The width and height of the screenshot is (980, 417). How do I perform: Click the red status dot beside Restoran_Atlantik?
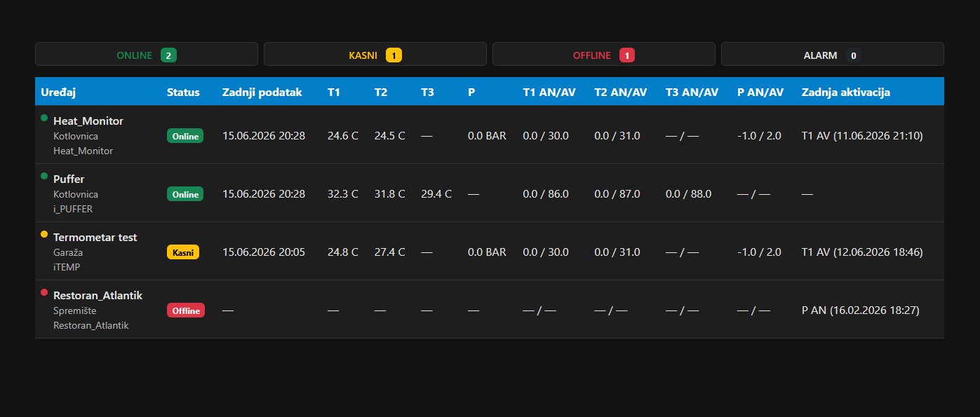click(x=44, y=292)
